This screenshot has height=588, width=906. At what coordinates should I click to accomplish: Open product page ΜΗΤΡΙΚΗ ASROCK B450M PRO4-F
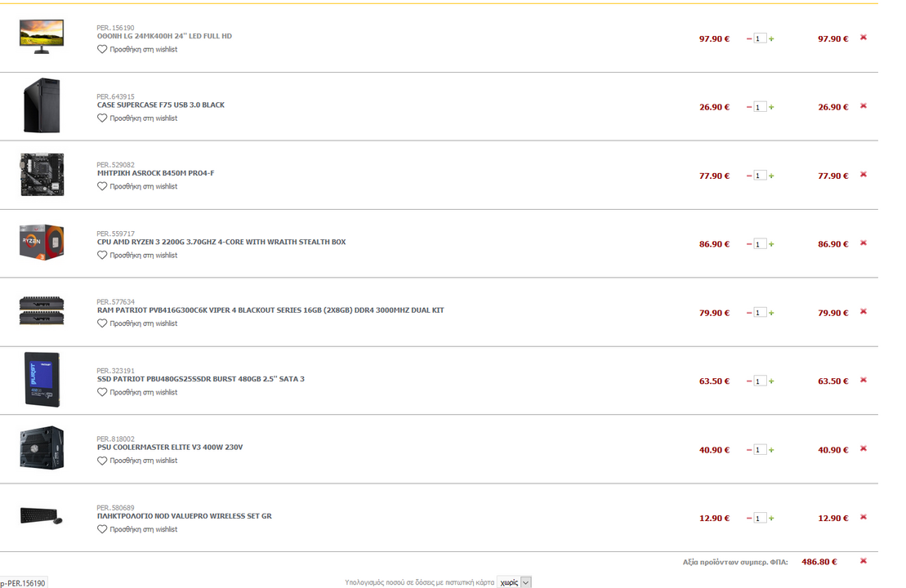pos(155,173)
